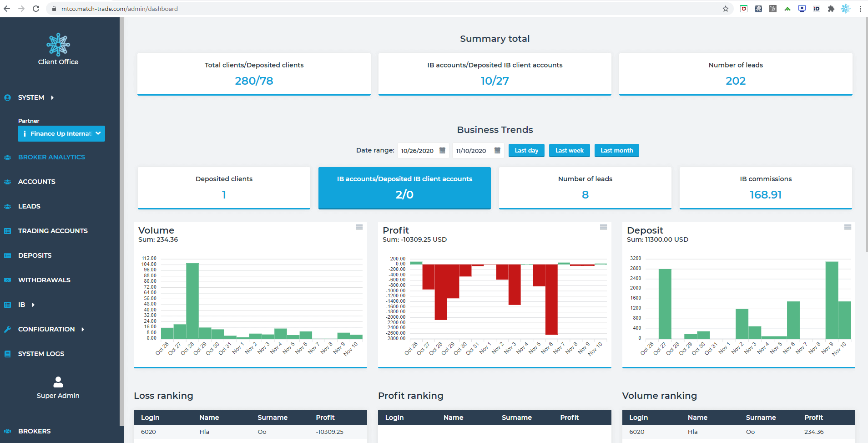Open System Logs via its icon
868x443 pixels.
click(x=7, y=354)
